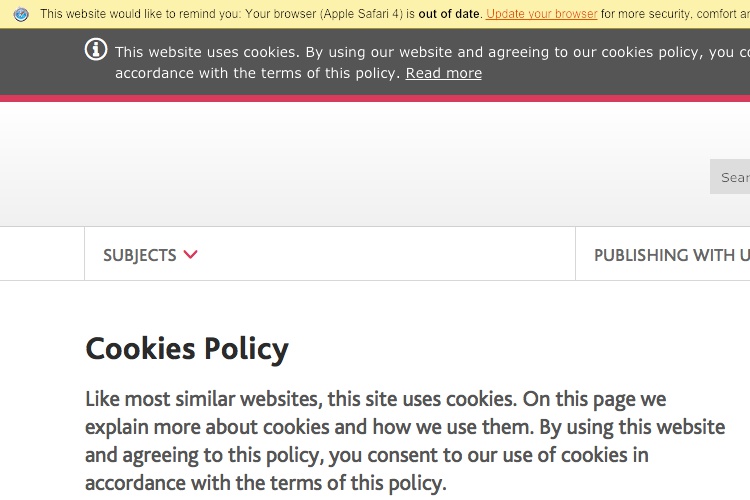Screen dimensions: 750x500
Task: Click the empty cell left of SUBJECTS
Action: tap(42, 254)
